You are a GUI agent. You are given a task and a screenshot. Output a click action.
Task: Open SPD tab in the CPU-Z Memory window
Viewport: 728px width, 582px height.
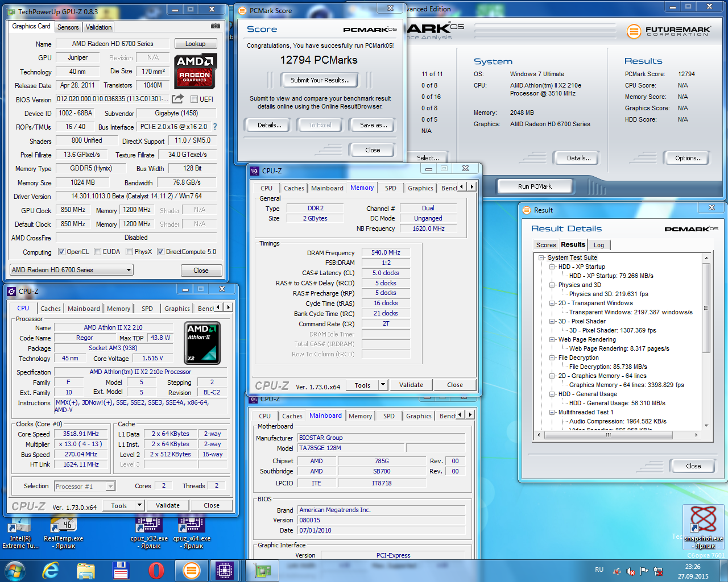tap(391, 188)
